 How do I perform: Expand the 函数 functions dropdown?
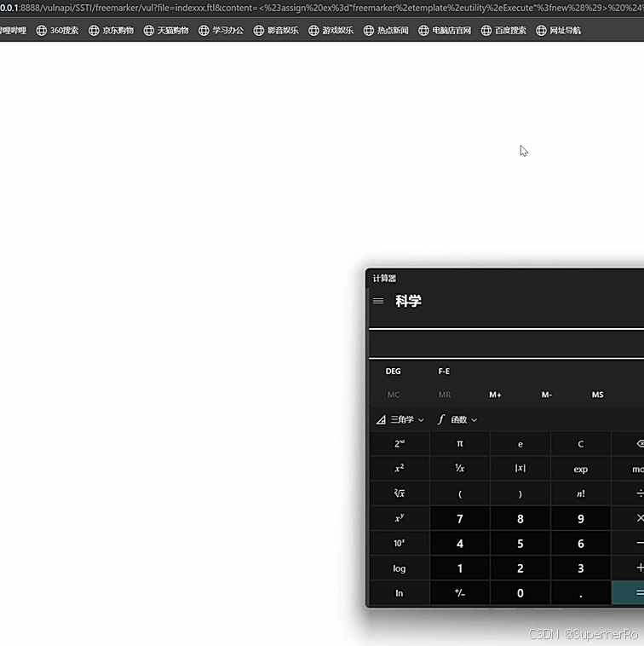457,419
